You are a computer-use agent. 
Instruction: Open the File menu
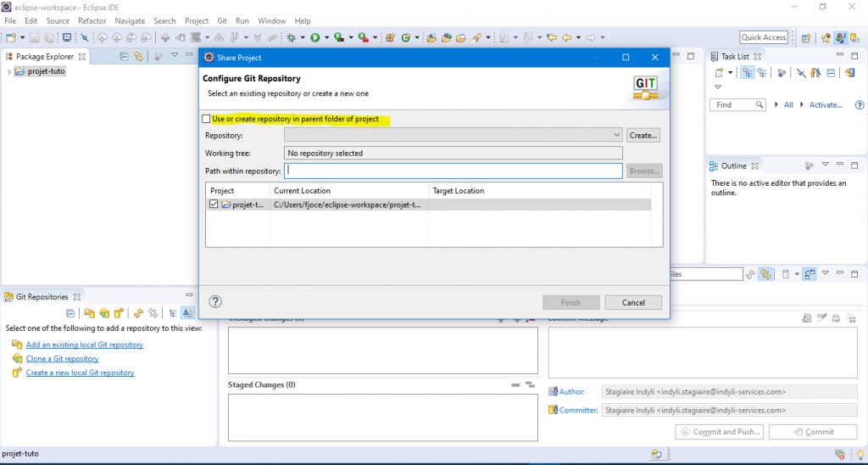coord(10,21)
